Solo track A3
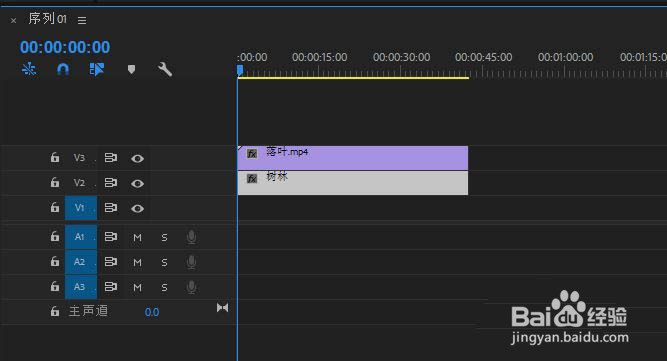The image size is (667, 361). pos(164,288)
